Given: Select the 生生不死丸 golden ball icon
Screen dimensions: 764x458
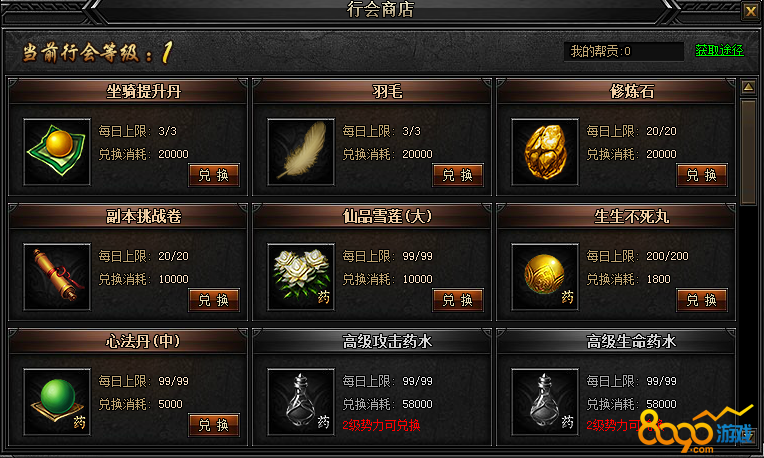Looking at the screenshot, I should [545, 277].
